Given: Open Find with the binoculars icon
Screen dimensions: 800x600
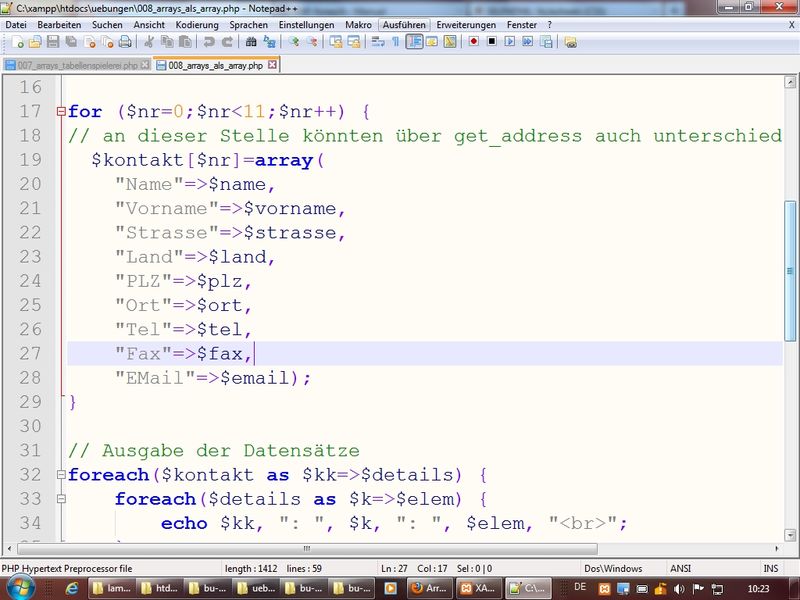Looking at the screenshot, I should point(252,42).
